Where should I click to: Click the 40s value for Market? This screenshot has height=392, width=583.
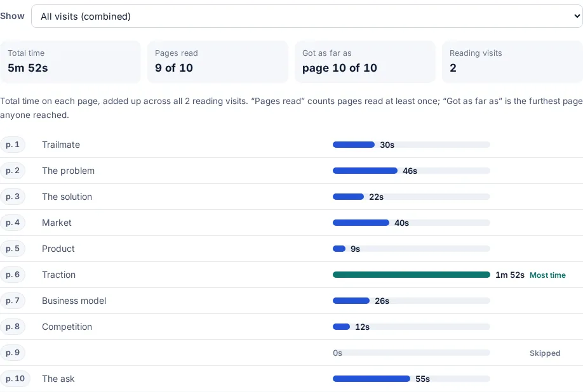pos(401,223)
